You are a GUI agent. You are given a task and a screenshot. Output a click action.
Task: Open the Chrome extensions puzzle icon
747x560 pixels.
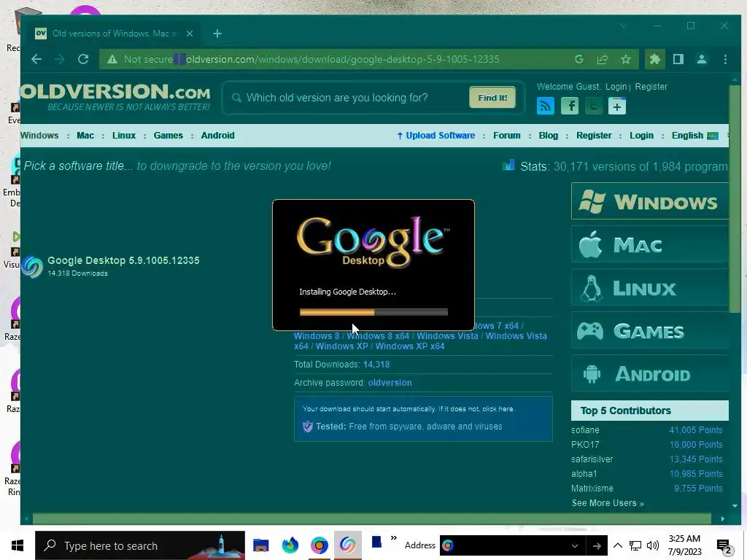655,59
